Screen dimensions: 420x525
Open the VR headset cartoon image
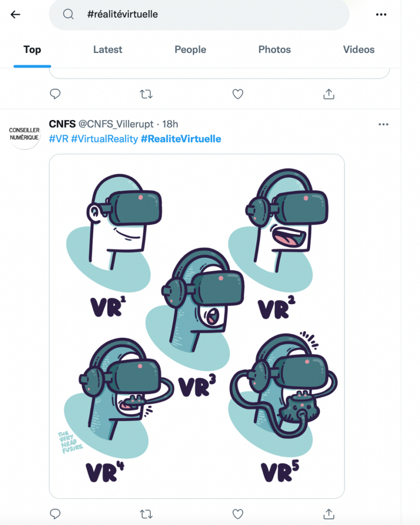click(x=197, y=326)
